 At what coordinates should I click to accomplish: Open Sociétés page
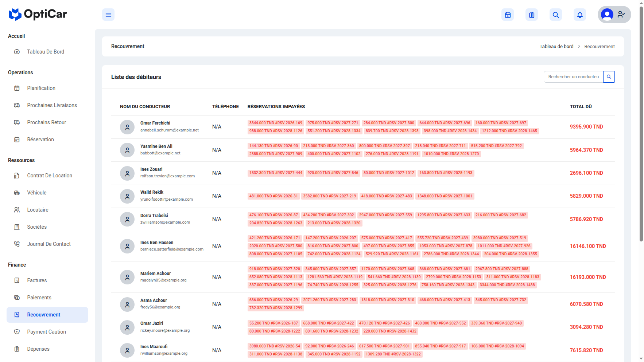pyautogui.click(x=47, y=227)
